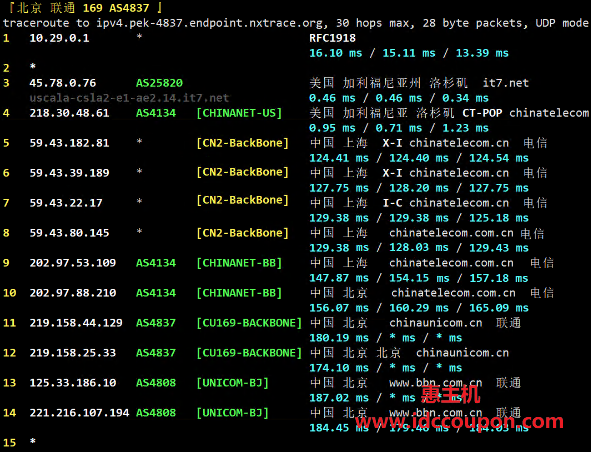
Task: Select hostname uscala-csla2-e1-ae2.14.it7.net
Action: pos(129,98)
